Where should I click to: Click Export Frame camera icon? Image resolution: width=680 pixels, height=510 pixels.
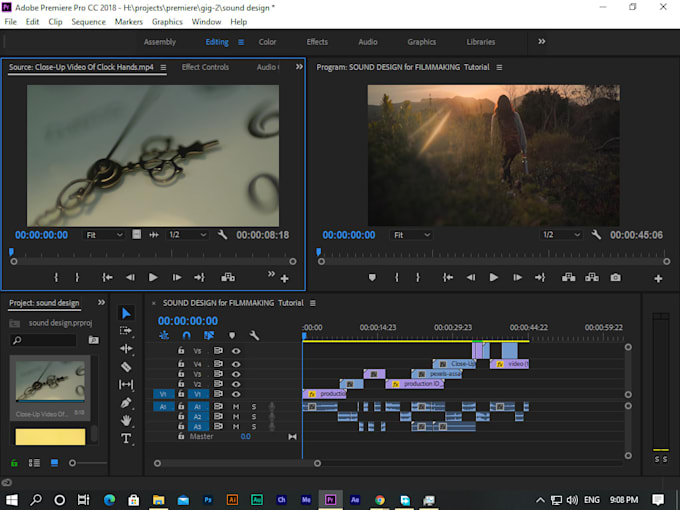click(615, 278)
